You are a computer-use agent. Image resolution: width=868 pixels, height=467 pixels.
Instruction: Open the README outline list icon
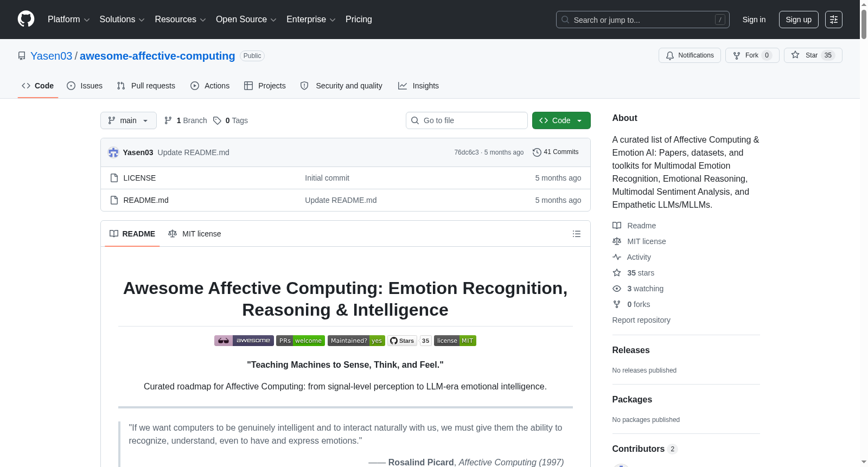point(577,234)
